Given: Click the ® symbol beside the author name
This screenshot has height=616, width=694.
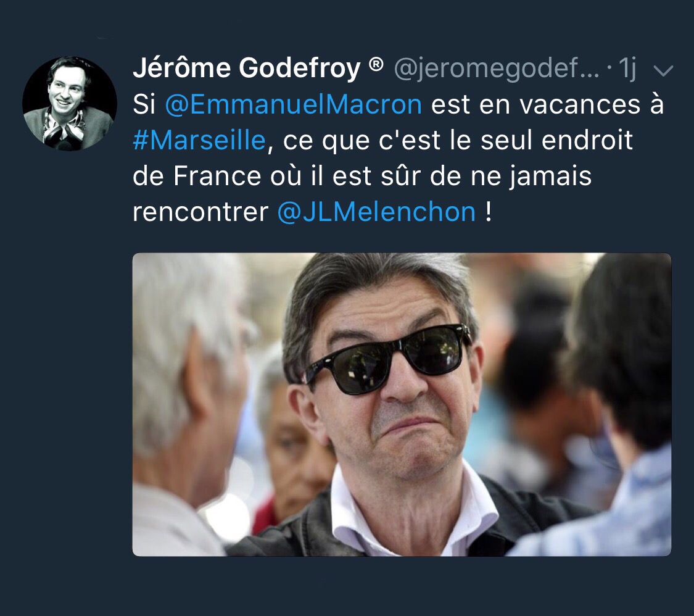Looking at the screenshot, I should pos(376,65).
